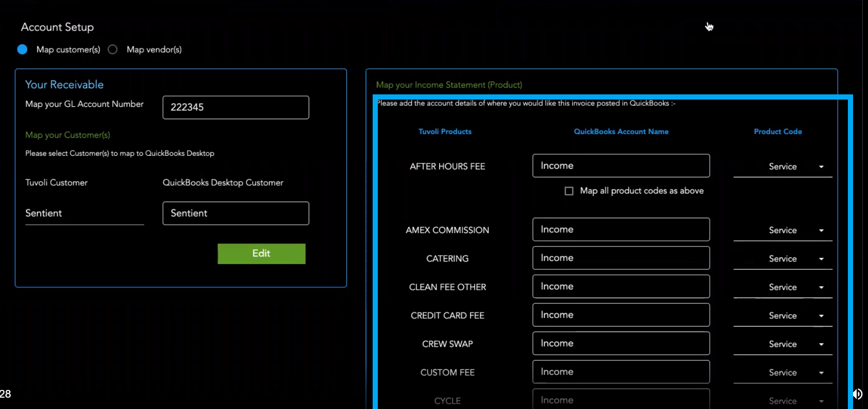Click AMEX COMMISSION account name field
Screen dimensions: 868x409
[621, 230]
